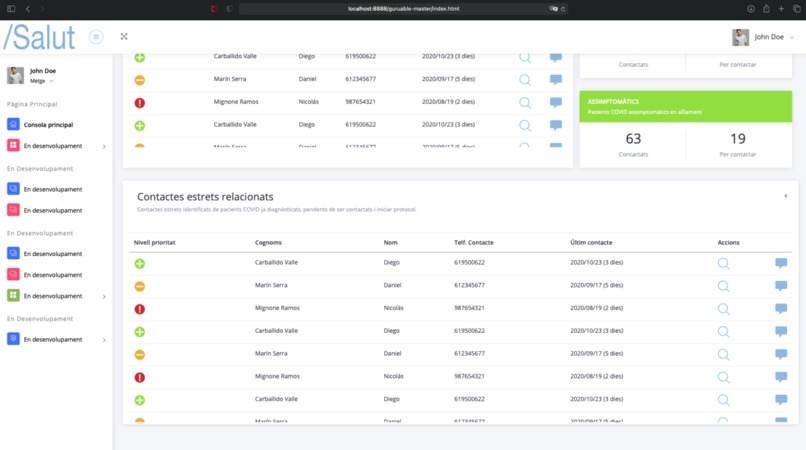The height and width of the screenshot is (450, 806).
Task: Click phone 987654321 in upper table
Action: [360, 102]
